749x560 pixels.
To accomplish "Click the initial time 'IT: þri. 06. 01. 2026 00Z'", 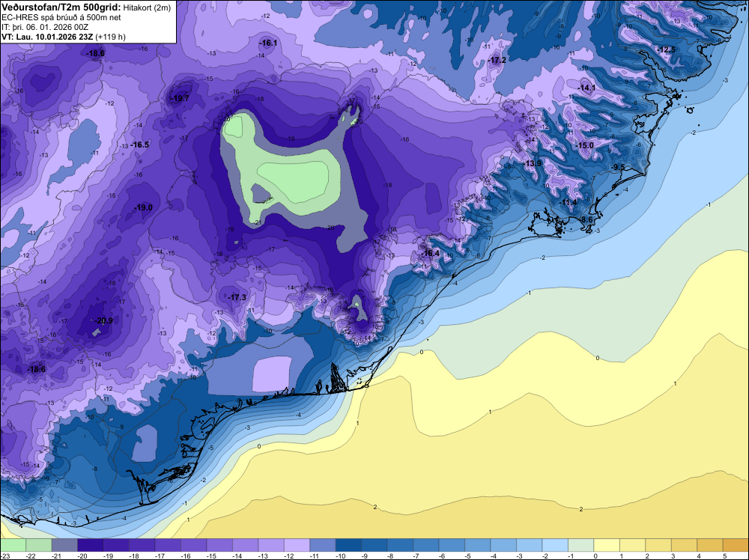I will (x=45, y=27).
